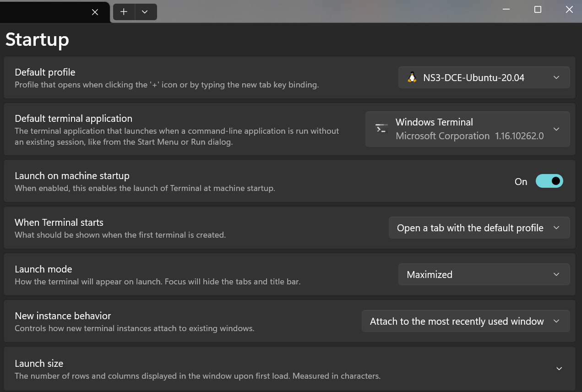Expand the Launch size section chevron
The image size is (582, 392).
point(559,369)
